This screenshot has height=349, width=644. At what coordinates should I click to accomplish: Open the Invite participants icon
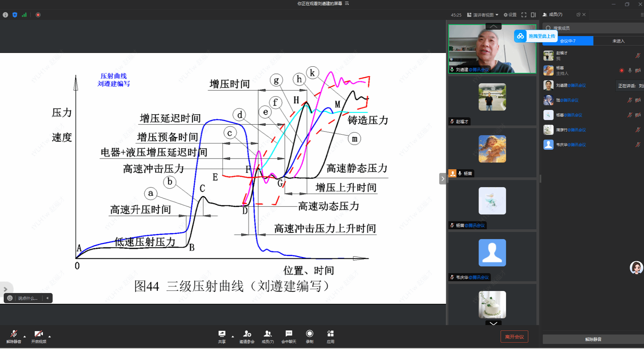pos(247,334)
